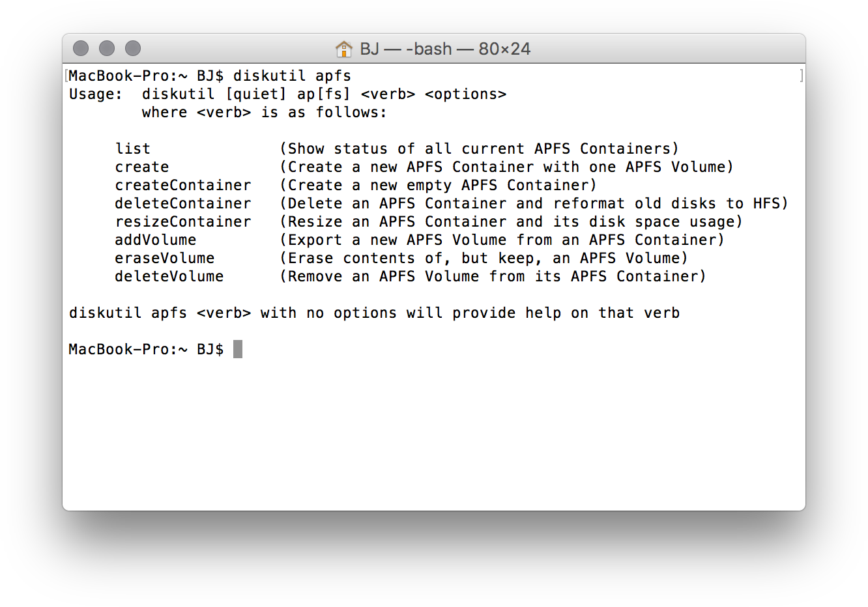Click the 'diskutil apfs' command on first line
868x607 pixels.
tap(293, 76)
